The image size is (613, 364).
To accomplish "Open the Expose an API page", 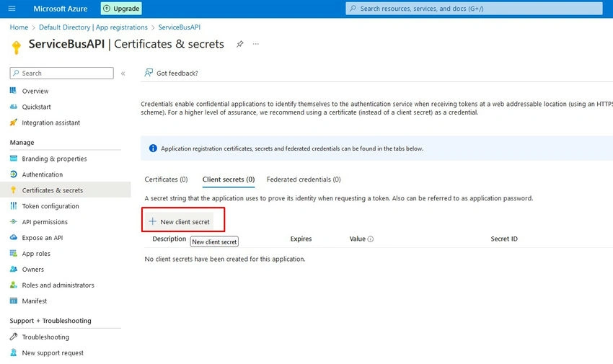I will 43,238.
